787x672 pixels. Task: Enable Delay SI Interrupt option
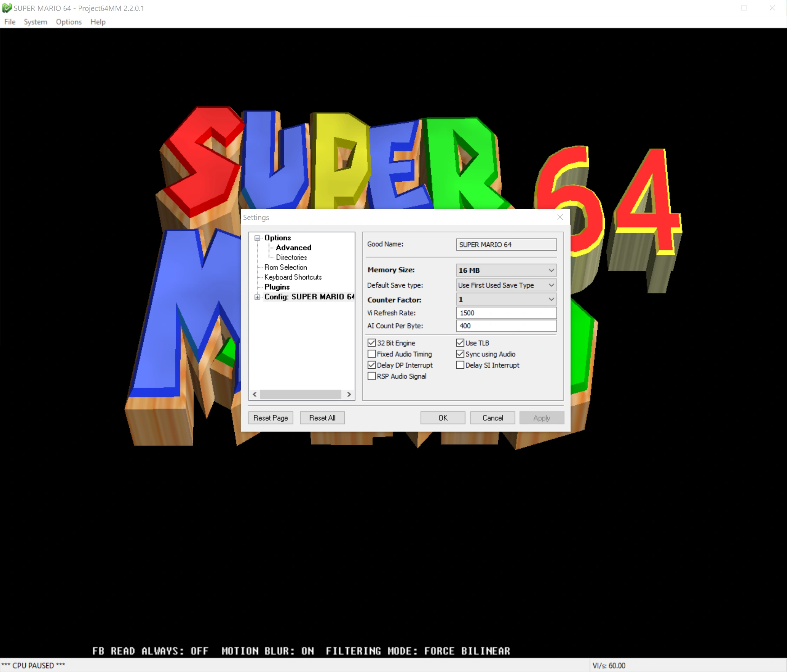click(x=460, y=365)
